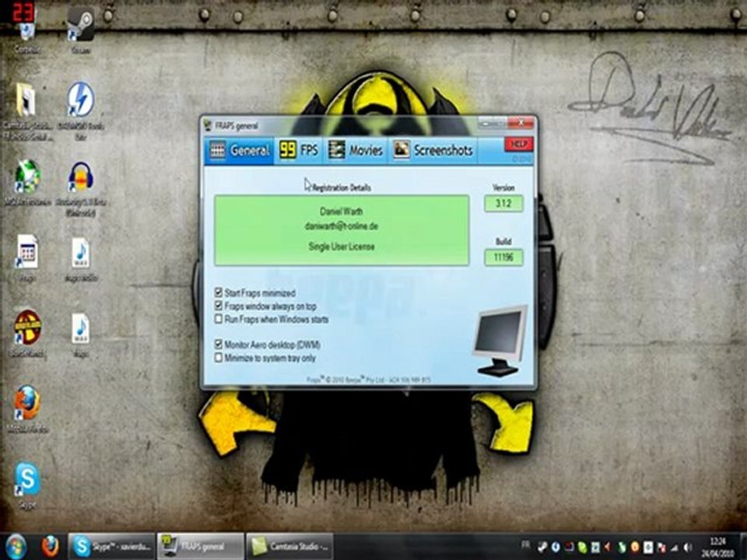Click the Version field showing 3.1.2
747x560 pixels.
503,203
